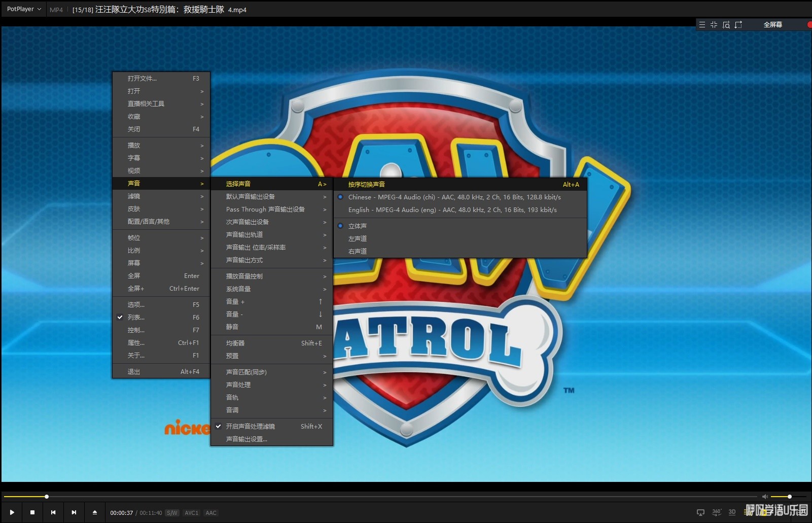Click 静音 M mute menu item
Viewport: 812px width, 523px height.
272,327
